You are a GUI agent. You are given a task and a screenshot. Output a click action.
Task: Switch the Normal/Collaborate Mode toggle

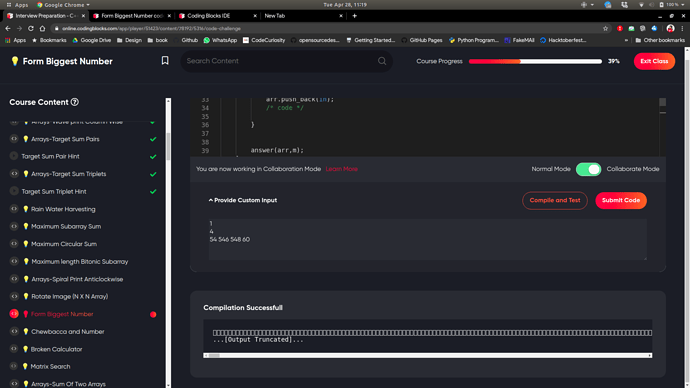[x=588, y=169]
